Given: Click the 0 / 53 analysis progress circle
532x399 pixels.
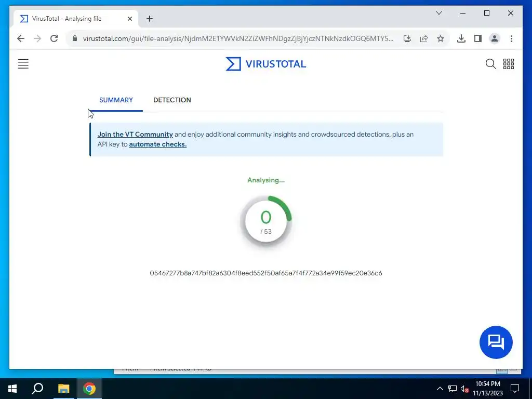Looking at the screenshot, I should click(265, 221).
